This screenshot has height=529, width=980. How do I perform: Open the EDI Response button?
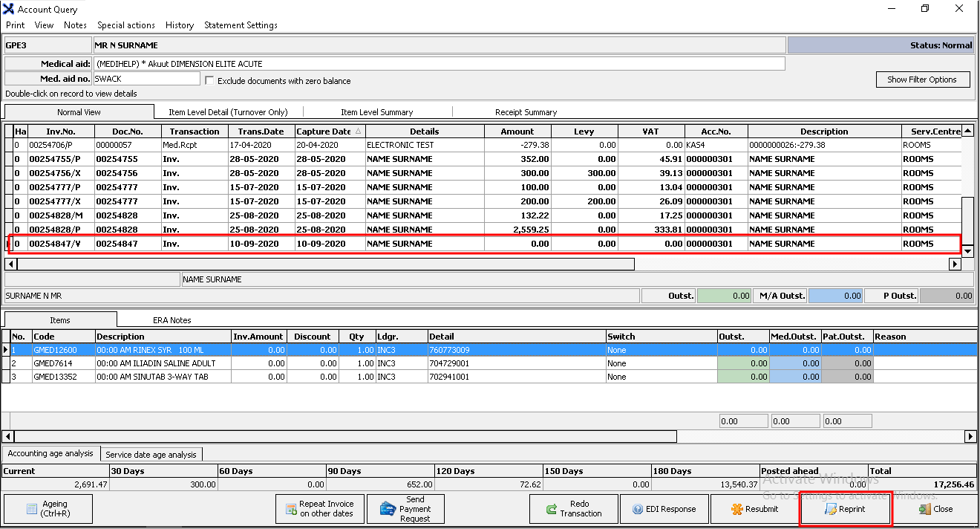(664, 509)
